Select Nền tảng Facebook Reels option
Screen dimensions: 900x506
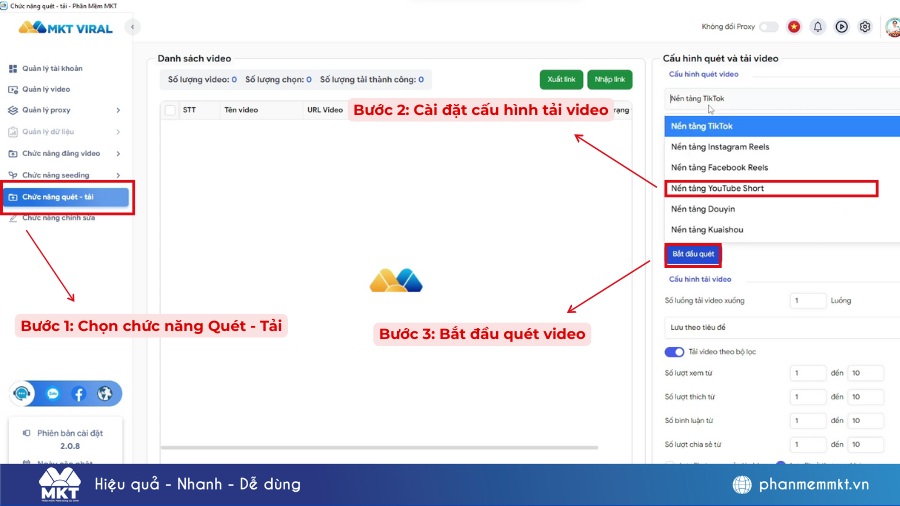[x=782, y=168]
